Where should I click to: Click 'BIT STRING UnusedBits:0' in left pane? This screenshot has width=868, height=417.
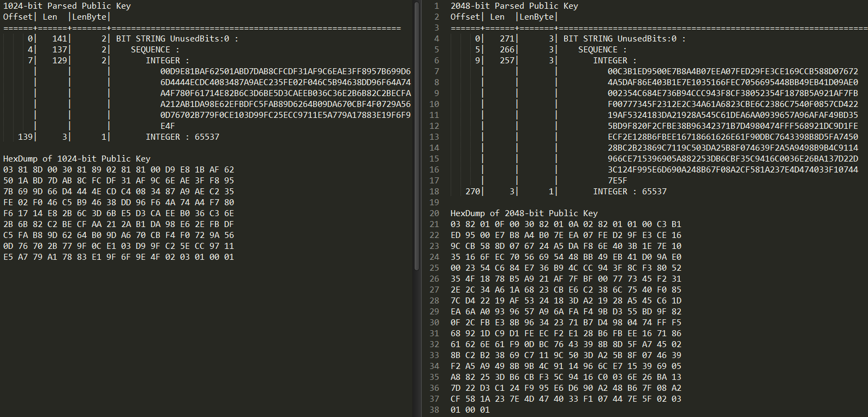coord(173,38)
